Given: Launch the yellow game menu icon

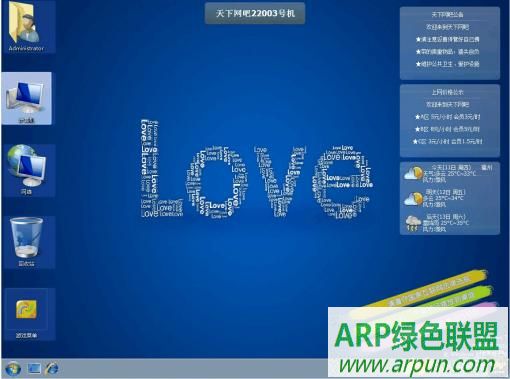Looking at the screenshot, I should coord(27,313).
